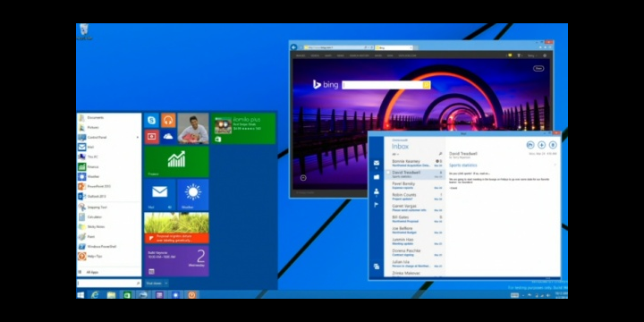
Task: Open Pictures in Start menu list
Action: point(109,127)
